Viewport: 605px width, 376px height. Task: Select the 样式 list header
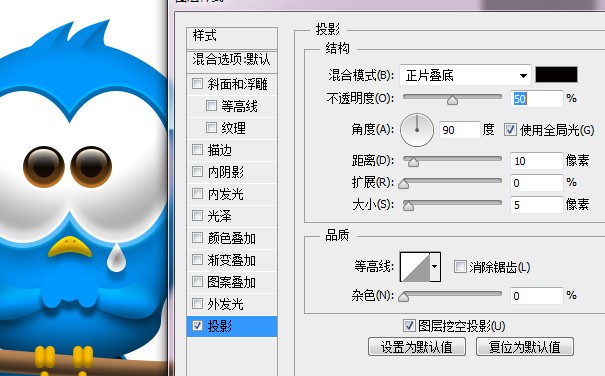232,38
